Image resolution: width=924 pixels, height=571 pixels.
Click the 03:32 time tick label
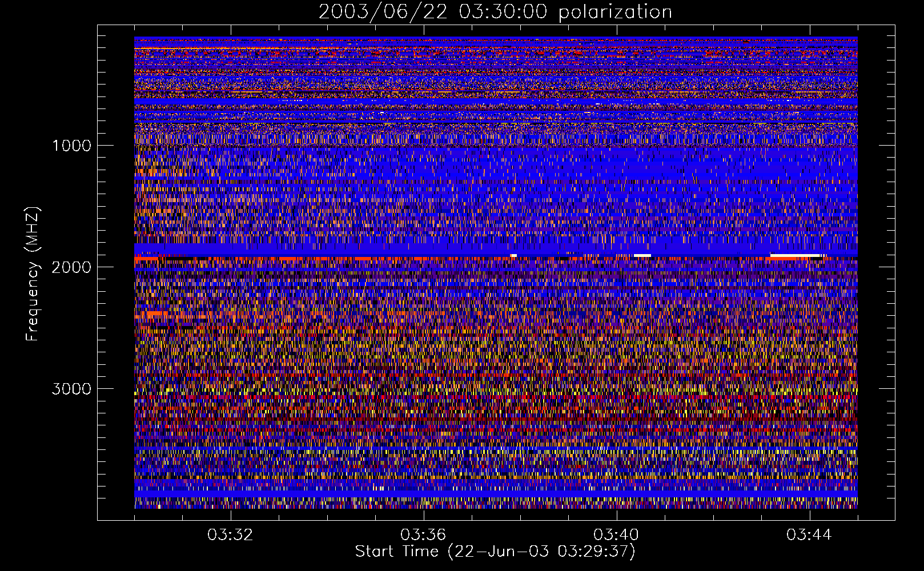[x=230, y=535]
